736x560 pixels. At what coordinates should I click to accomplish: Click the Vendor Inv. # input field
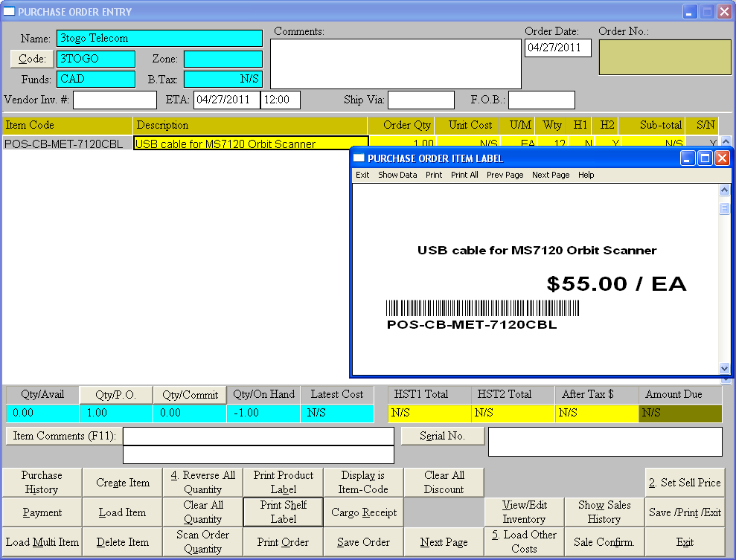[115, 100]
